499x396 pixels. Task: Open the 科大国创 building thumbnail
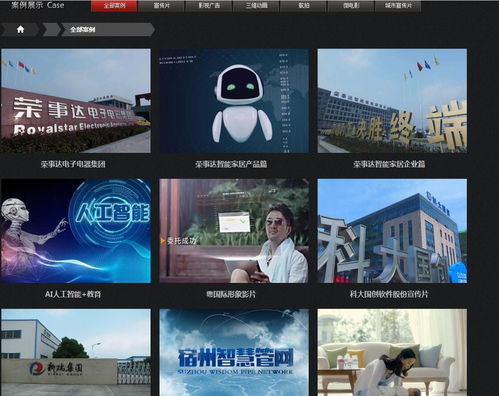coord(392,231)
